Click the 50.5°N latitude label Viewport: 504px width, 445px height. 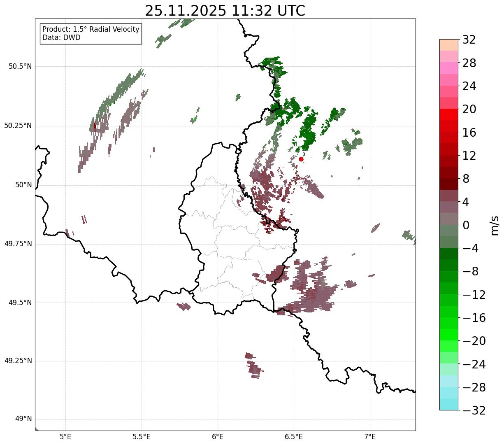click(x=20, y=66)
